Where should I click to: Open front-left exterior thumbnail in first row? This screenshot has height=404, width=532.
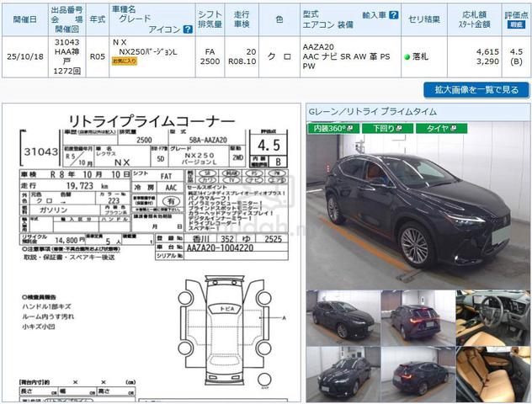[343, 318]
